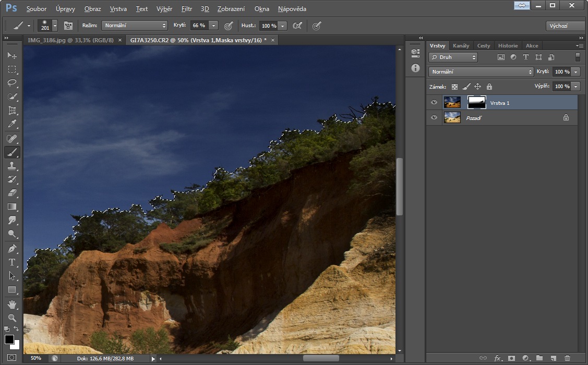Hide the Vrstva 1 layer
Image resolution: width=588 pixels, height=365 pixels.
[434, 103]
